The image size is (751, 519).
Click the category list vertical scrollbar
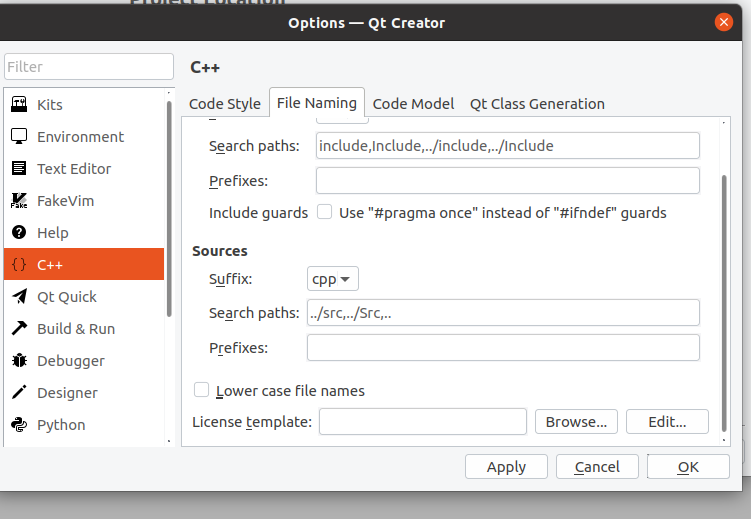tap(169, 208)
